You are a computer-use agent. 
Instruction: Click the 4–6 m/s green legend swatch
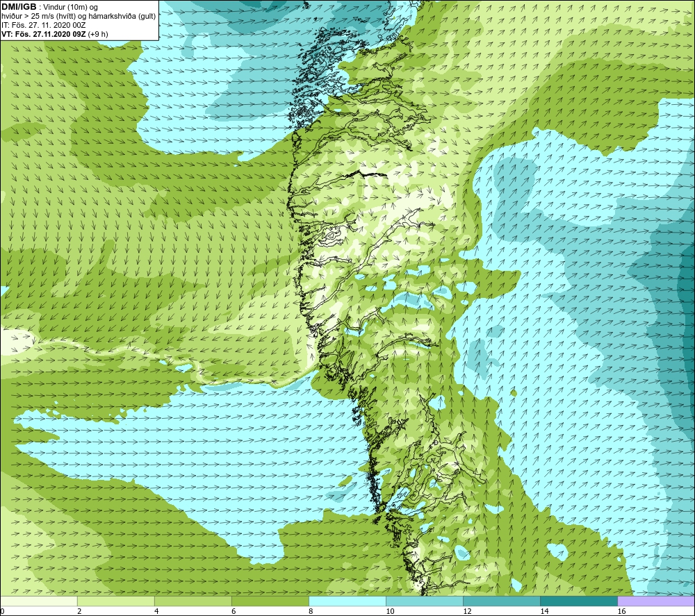193,601
